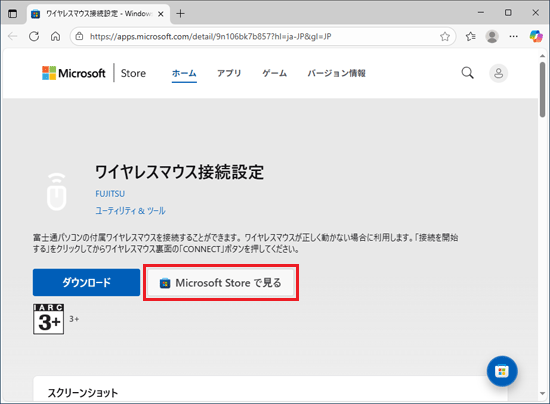Open the FUJITSU publisher link
550x404 pixels.
pyautogui.click(x=110, y=194)
